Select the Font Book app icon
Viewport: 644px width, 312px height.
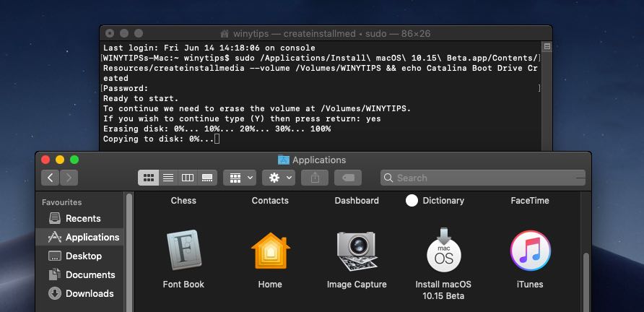183,250
